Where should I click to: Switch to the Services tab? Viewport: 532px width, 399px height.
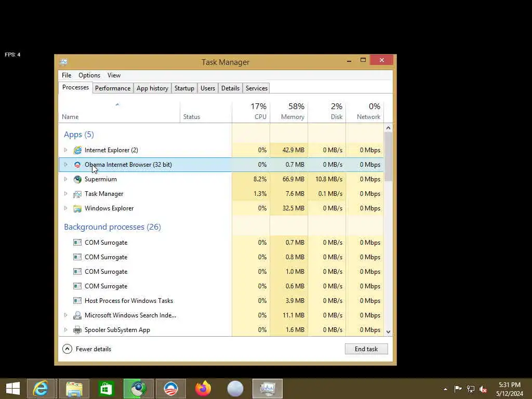click(x=257, y=88)
